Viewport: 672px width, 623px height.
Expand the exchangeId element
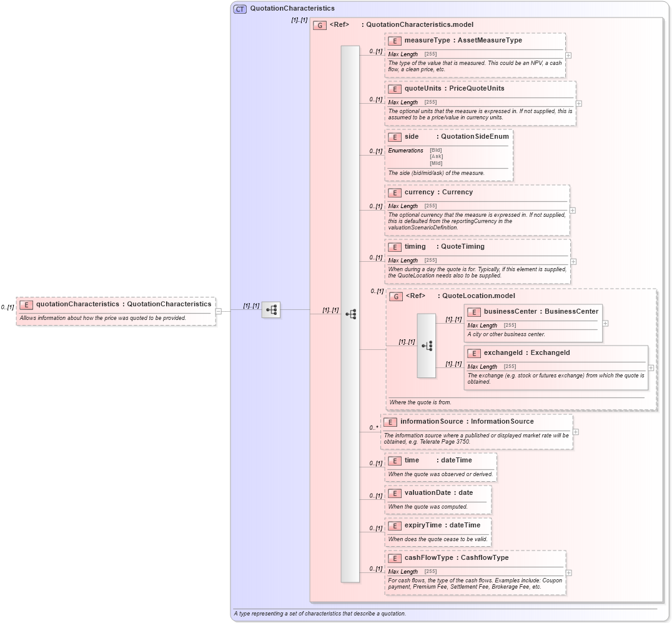651,368
